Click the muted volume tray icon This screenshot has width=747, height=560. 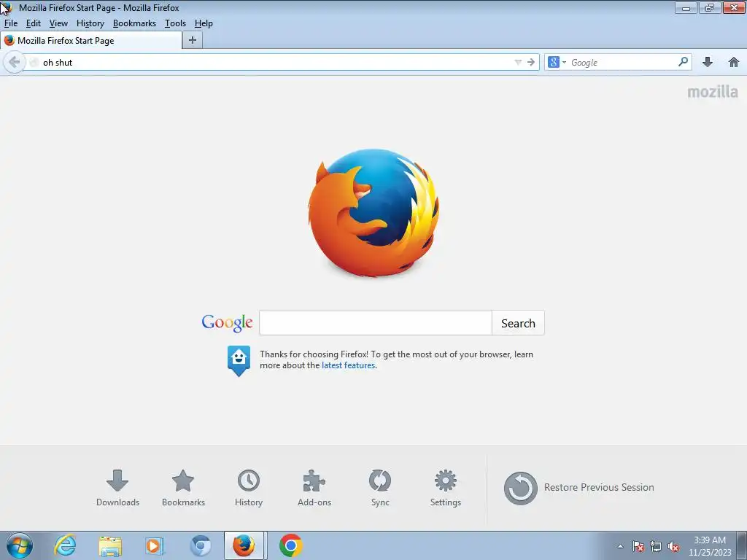pyautogui.click(x=673, y=547)
